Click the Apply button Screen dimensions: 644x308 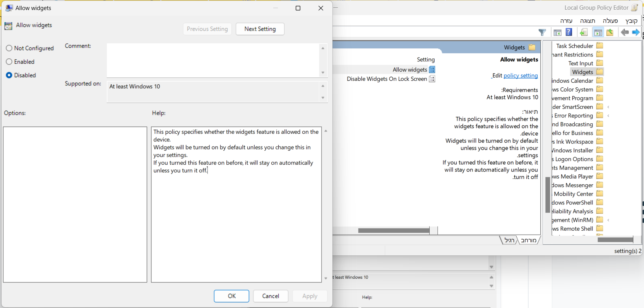click(310, 296)
